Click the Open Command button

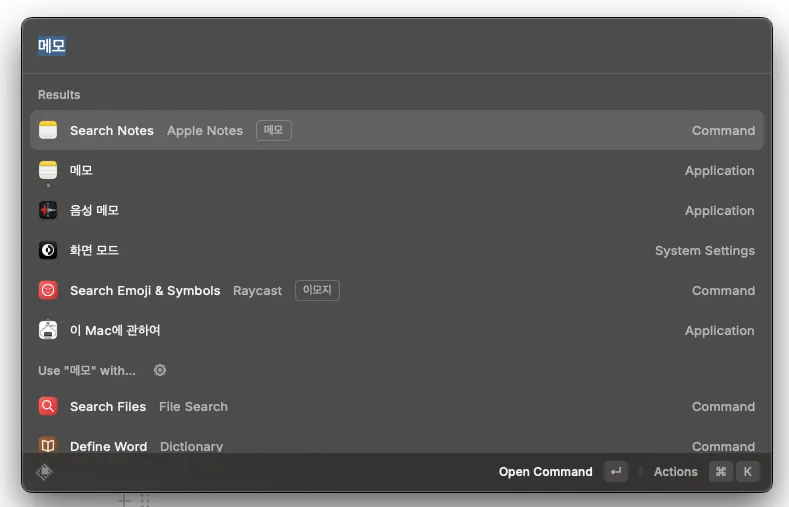[x=563, y=472]
